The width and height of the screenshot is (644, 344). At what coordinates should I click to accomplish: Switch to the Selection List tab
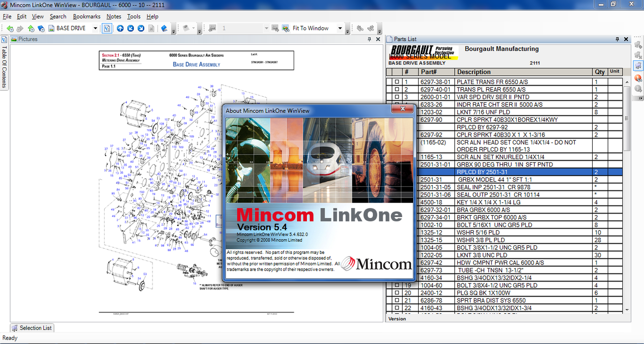pos(32,328)
